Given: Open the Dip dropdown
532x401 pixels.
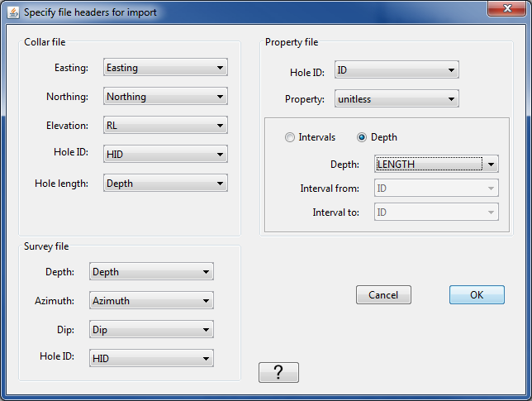Looking at the screenshot, I should 151,329.
